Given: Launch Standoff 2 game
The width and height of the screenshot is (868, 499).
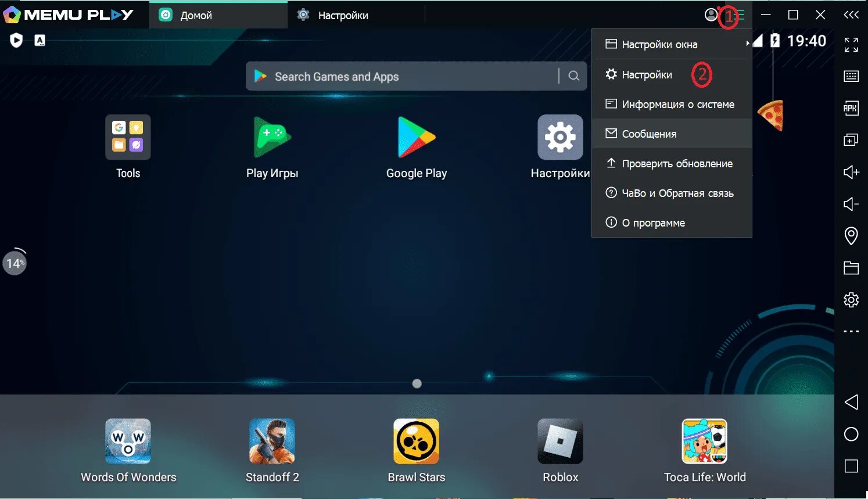Looking at the screenshot, I should (x=272, y=441).
